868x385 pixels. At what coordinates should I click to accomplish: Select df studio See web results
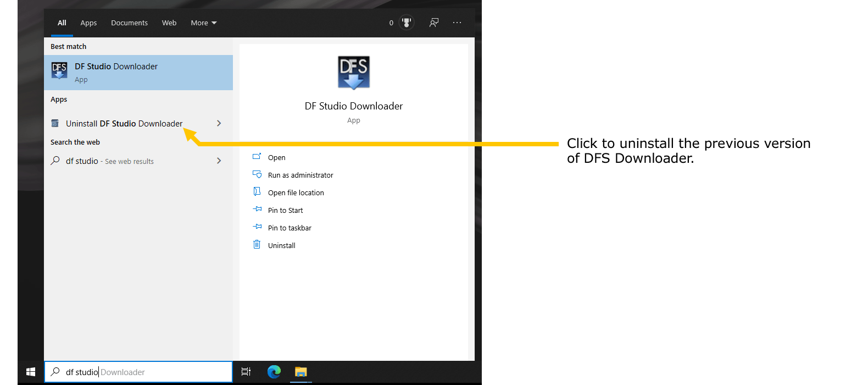click(138, 161)
